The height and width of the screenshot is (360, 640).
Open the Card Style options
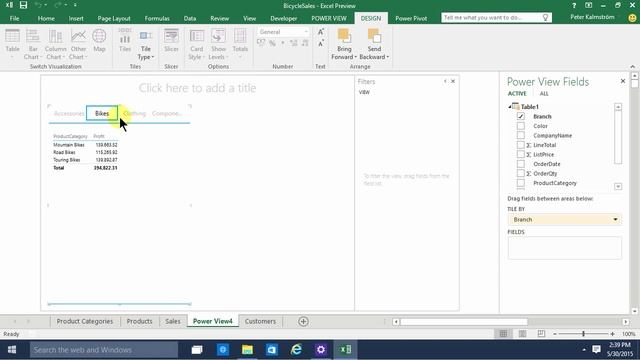click(197, 44)
